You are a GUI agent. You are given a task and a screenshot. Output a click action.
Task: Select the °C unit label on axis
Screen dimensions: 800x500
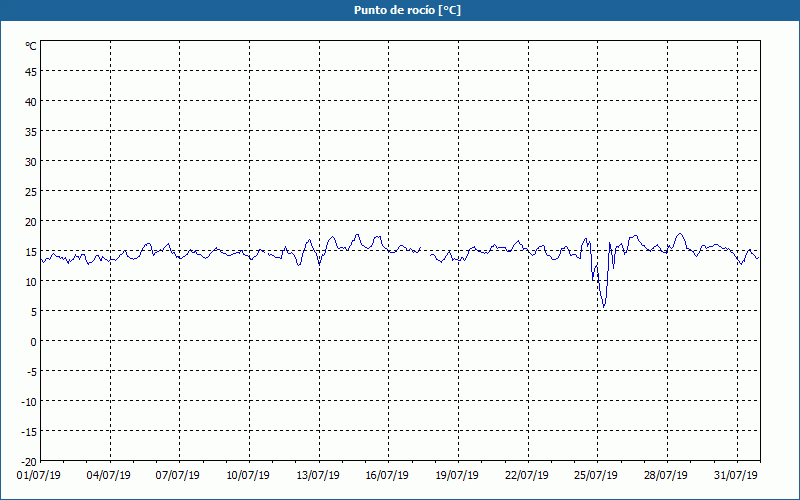tap(31, 46)
